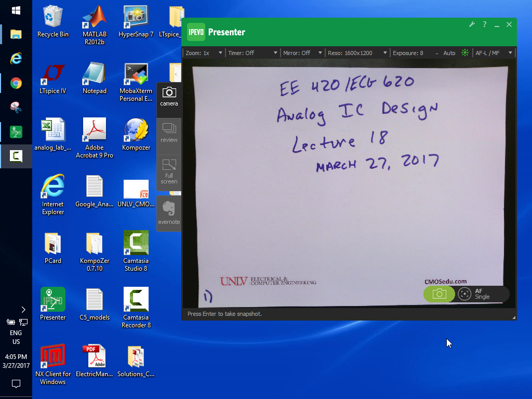Open the camera tab in Presenter sidebar
532x399 pixels.
pyautogui.click(x=169, y=97)
